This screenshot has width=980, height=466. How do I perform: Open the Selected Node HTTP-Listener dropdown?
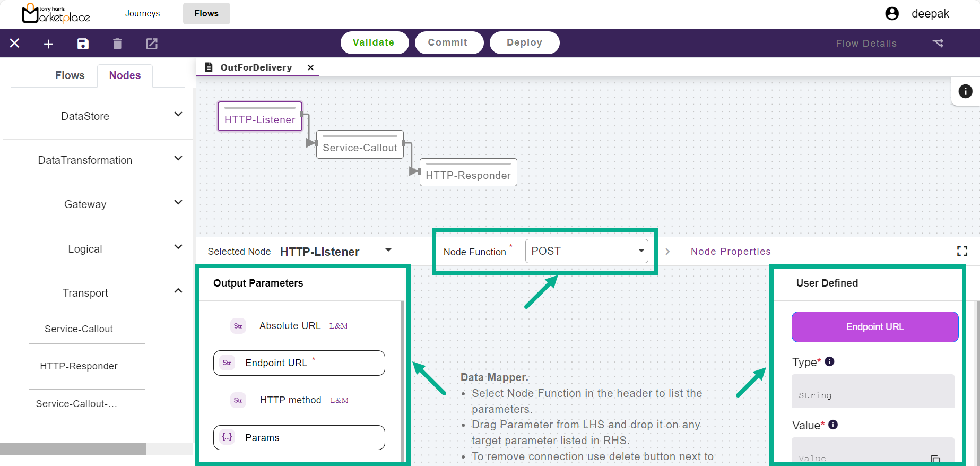click(388, 250)
